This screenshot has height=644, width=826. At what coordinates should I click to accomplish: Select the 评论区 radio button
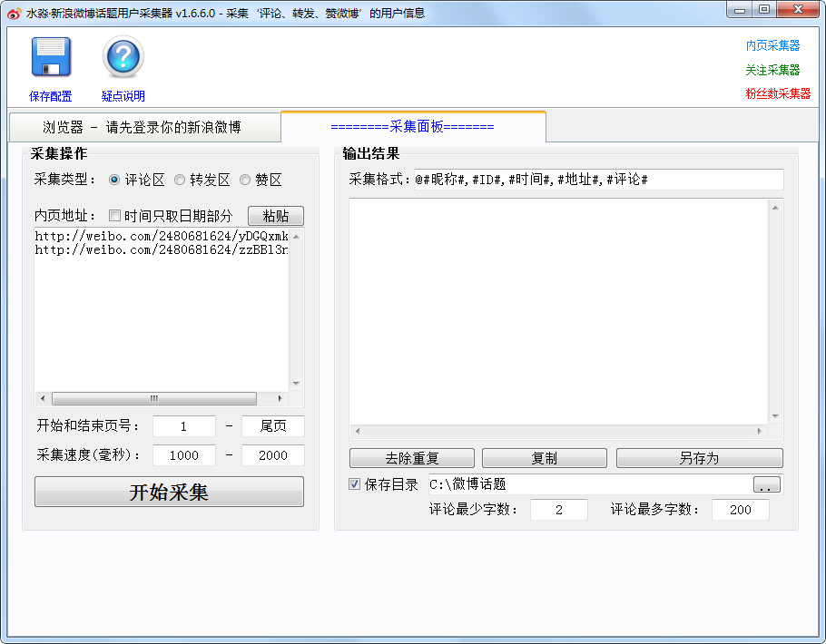click(x=114, y=180)
